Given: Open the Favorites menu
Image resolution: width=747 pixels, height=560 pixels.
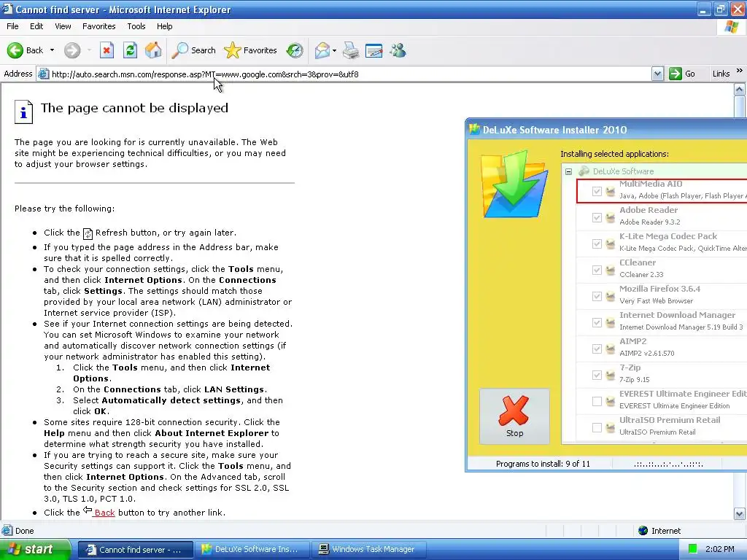Looking at the screenshot, I should tap(98, 26).
